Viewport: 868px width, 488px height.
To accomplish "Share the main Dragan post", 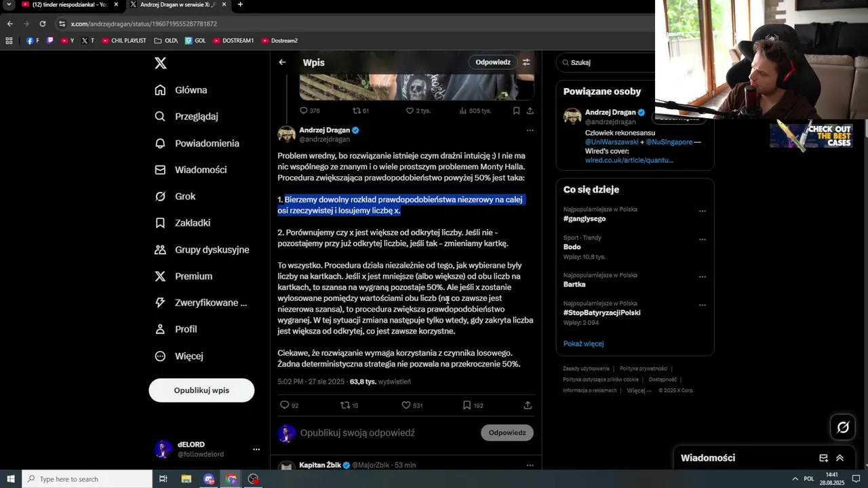I will click(x=528, y=405).
